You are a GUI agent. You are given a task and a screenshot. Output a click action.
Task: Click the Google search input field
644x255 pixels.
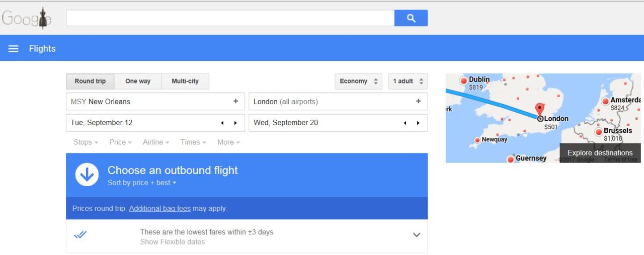pyautogui.click(x=230, y=18)
